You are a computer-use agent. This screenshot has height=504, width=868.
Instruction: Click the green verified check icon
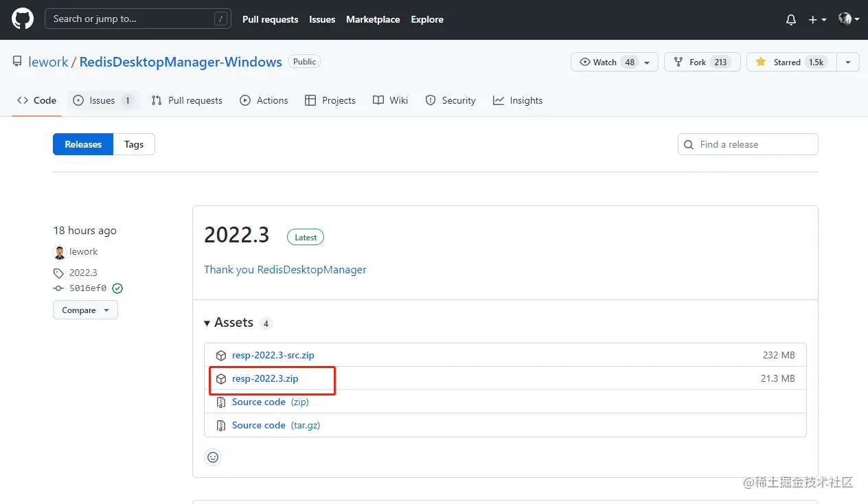[x=117, y=288]
